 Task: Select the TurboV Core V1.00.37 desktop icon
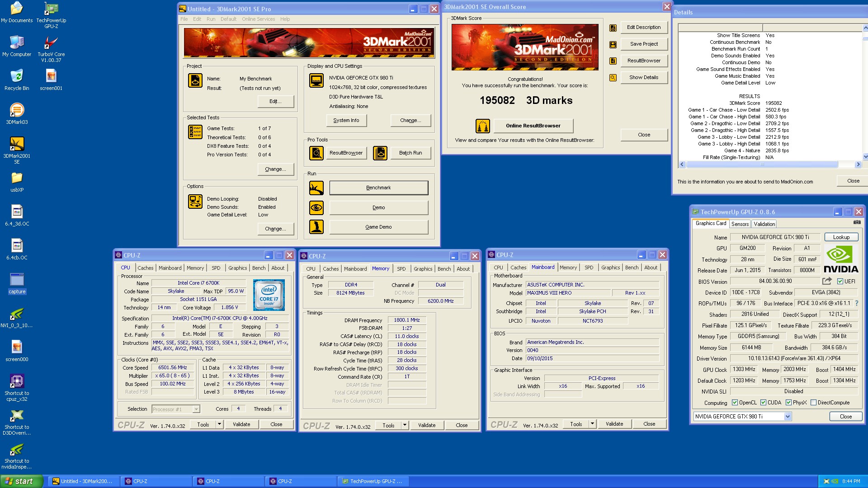point(51,49)
